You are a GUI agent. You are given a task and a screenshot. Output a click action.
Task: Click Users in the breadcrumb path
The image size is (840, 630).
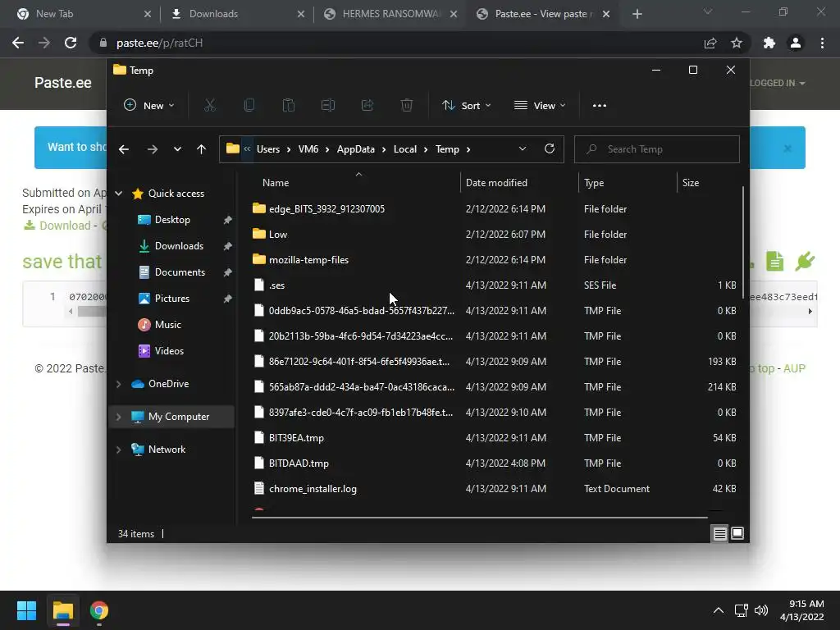tap(268, 149)
